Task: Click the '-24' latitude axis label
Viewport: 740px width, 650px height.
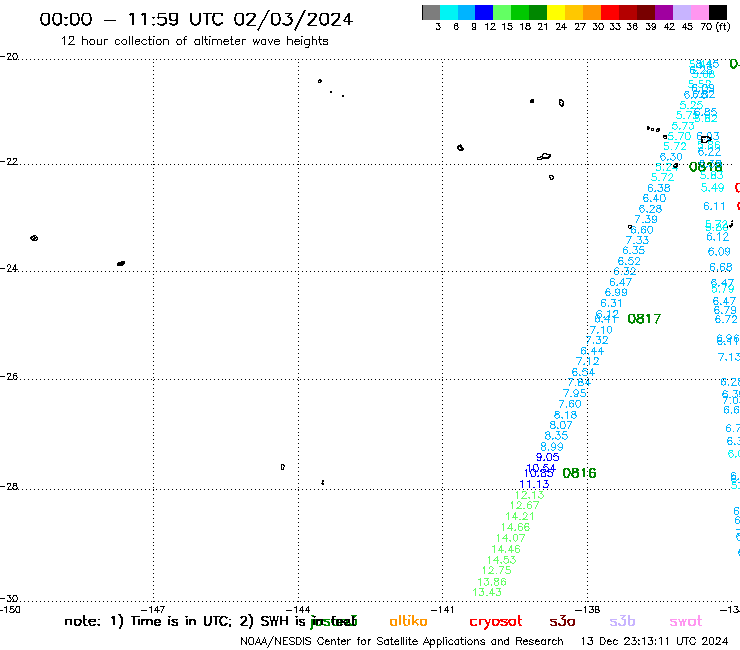Action: 9,268
